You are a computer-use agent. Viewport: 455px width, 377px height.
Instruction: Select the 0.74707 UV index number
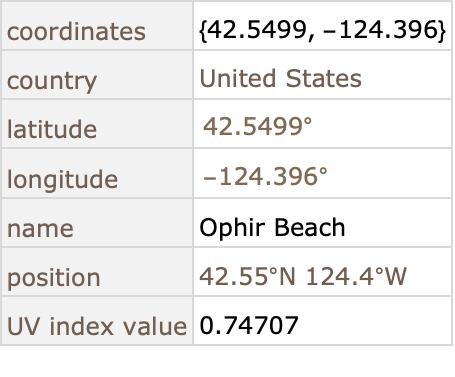tap(249, 325)
